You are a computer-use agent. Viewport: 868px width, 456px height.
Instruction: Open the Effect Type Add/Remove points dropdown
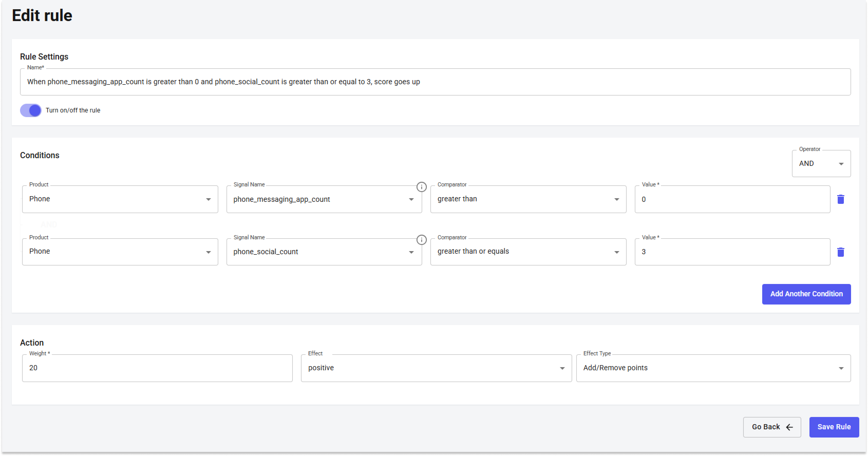tap(713, 368)
